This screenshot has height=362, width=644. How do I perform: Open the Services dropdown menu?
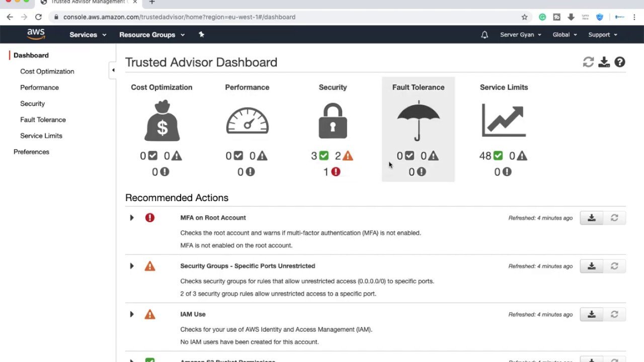[x=88, y=35]
